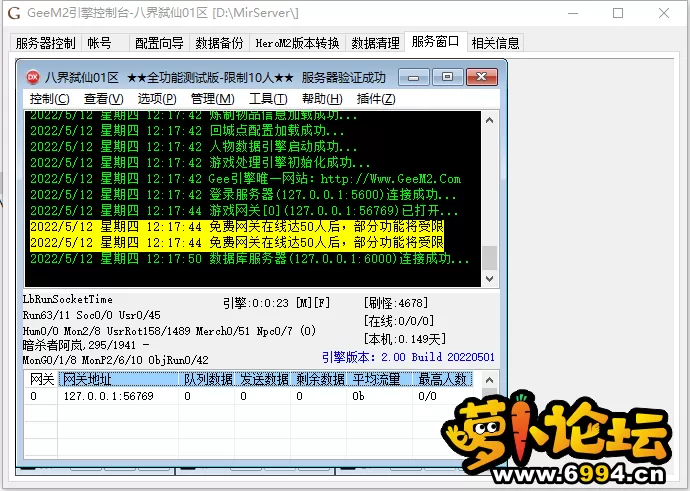This screenshot has width=690, height=491.
Task: Click the [本机:0.149天] status text
Action: click(x=405, y=339)
